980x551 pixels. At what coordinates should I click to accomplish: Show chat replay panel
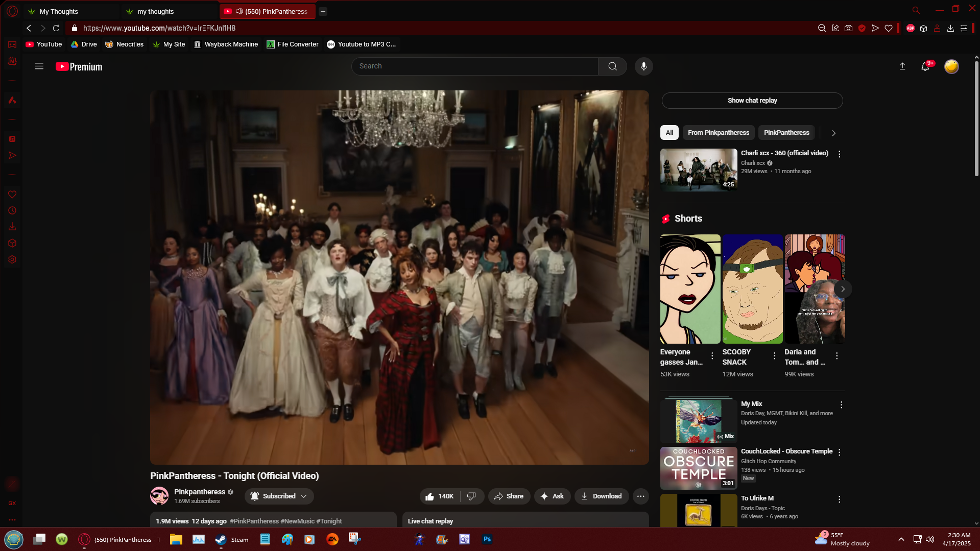(752, 101)
